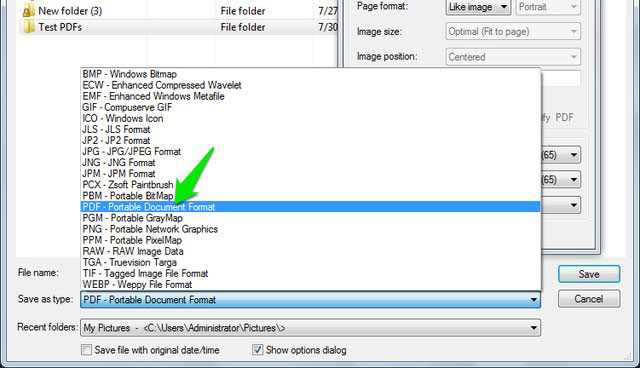Click the Save button

[x=589, y=274]
